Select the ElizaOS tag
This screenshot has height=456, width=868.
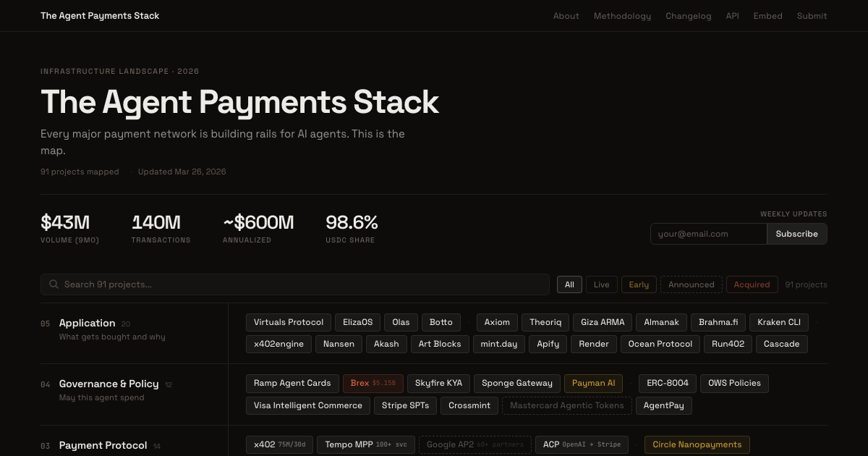pyautogui.click(x=357, y=322)
